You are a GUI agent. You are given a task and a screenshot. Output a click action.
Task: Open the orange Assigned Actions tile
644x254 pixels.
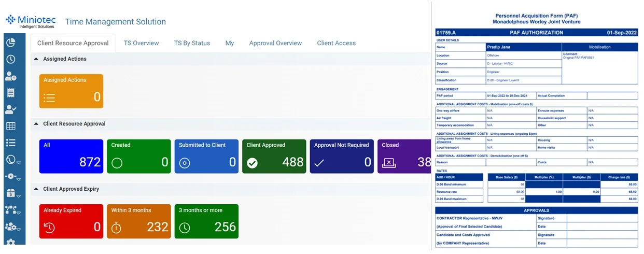pyautogui.click(x=71, y=91)
